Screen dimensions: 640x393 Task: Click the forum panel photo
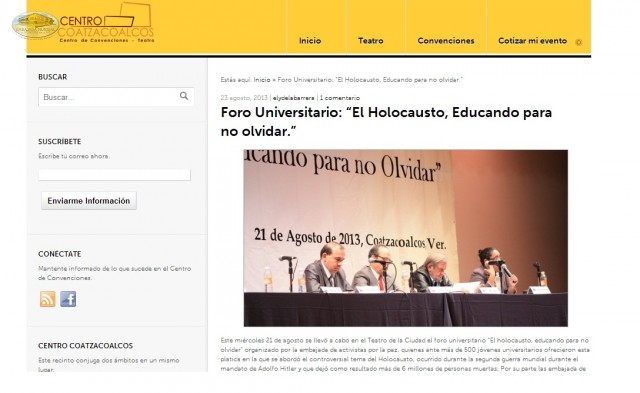pyautogui.click(x=406, y=238)
